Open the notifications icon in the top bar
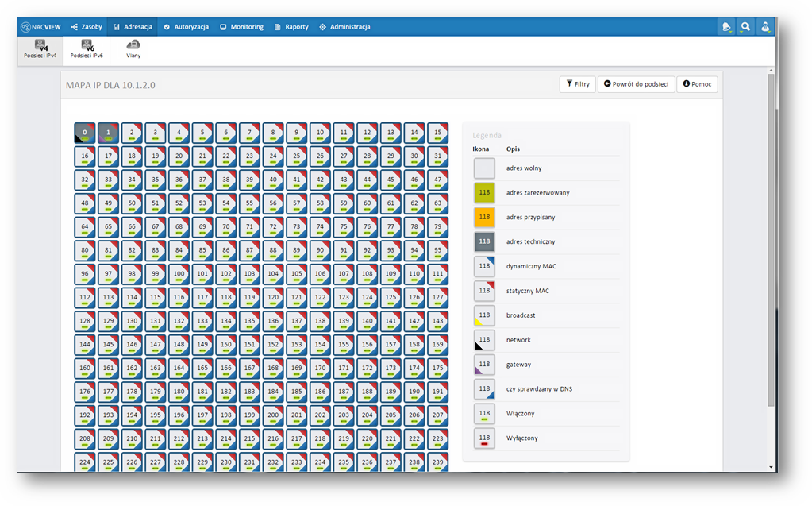The image size is (812, 506). [x=726, y=27]
